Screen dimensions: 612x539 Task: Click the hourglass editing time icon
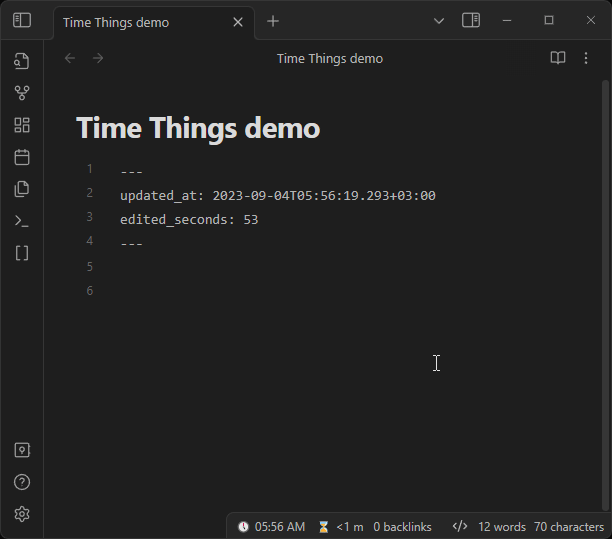(324, 527)
